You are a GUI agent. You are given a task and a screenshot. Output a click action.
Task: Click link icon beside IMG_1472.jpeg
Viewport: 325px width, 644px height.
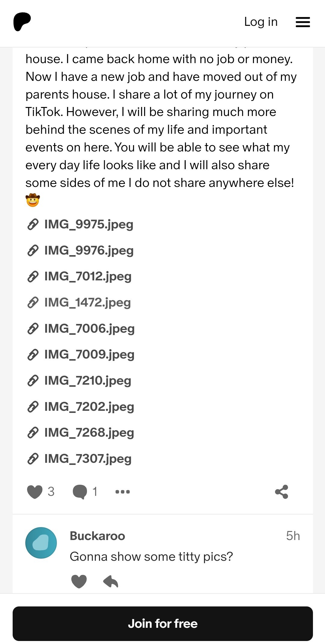click(x=33, y=303)
